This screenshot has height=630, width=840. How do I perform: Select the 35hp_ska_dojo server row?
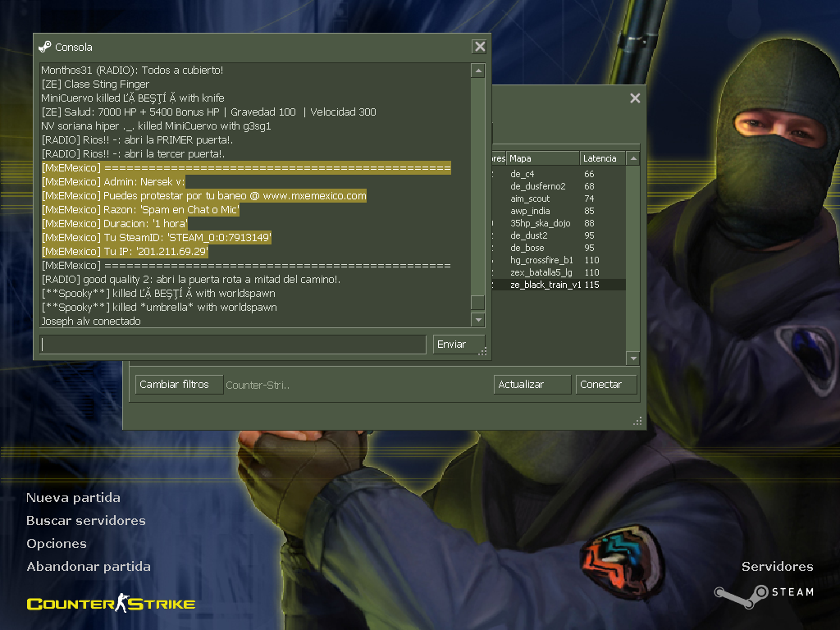coord(558,223)
